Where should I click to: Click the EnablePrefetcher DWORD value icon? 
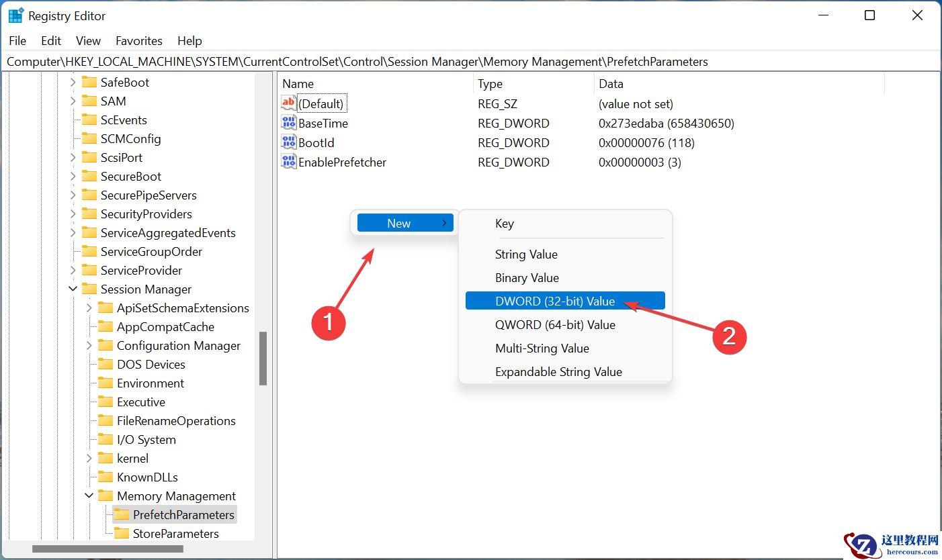tap(288, 162)
